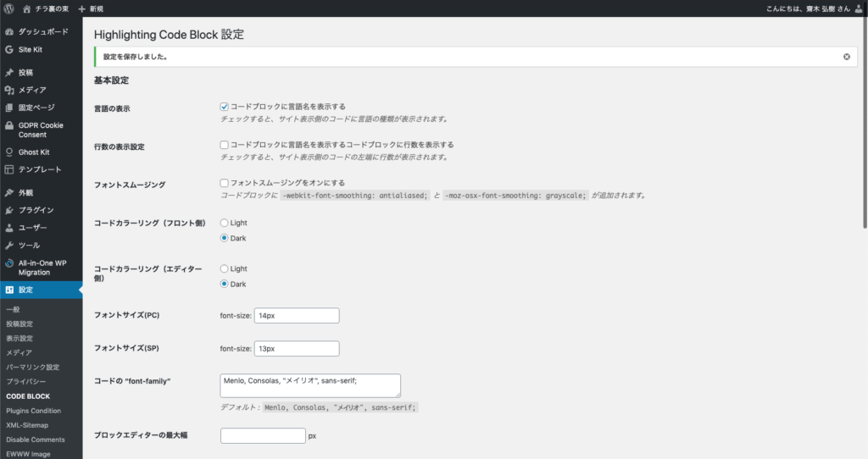Viewport: 868px width, 459px height.
Task: Uncheck コードブロックに言語名を表示する checkbox
Action: click(x=224, y=107)
